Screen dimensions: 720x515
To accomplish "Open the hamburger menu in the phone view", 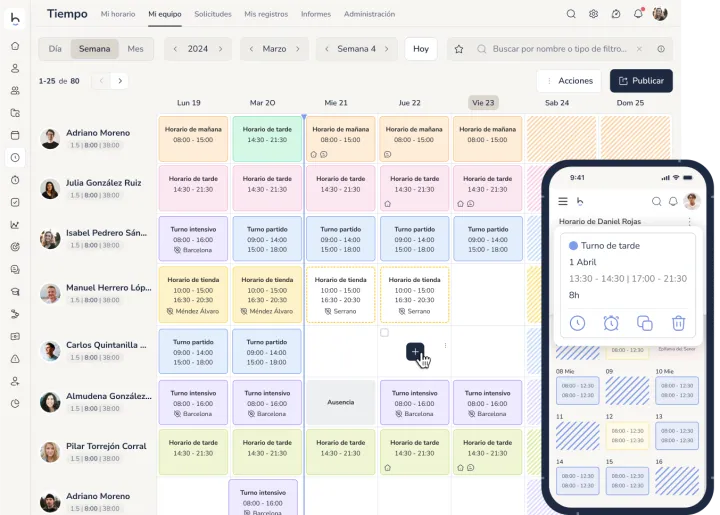I will [563, 201].
